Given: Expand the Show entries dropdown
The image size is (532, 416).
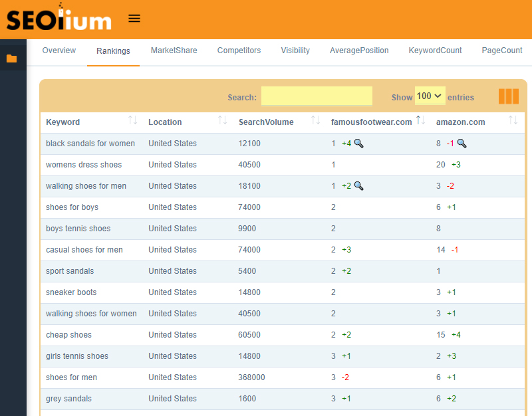Looking at the screenshot, I should [430, 96].
